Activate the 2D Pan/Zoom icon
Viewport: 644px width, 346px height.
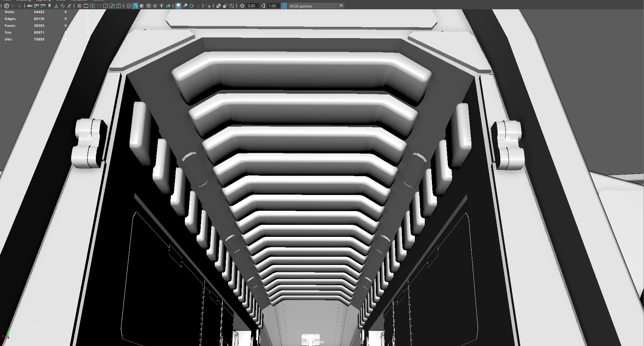tap(63, 6)
